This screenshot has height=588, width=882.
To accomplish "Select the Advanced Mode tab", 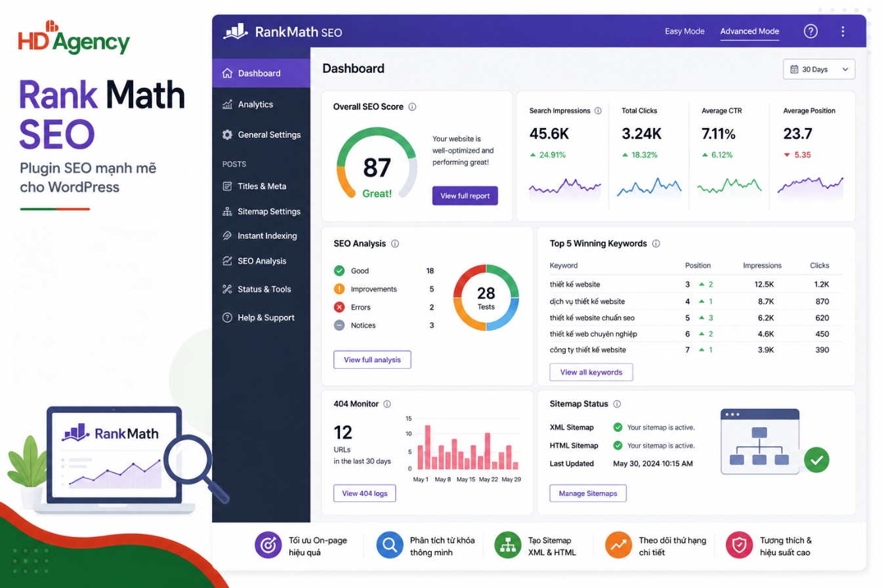I will pyautogui.click(x=749, y=31).
